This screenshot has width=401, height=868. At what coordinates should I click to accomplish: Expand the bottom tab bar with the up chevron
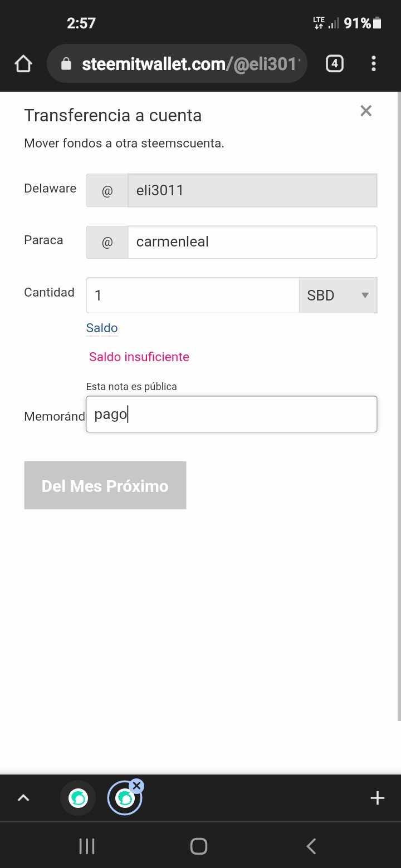point(23,798)
